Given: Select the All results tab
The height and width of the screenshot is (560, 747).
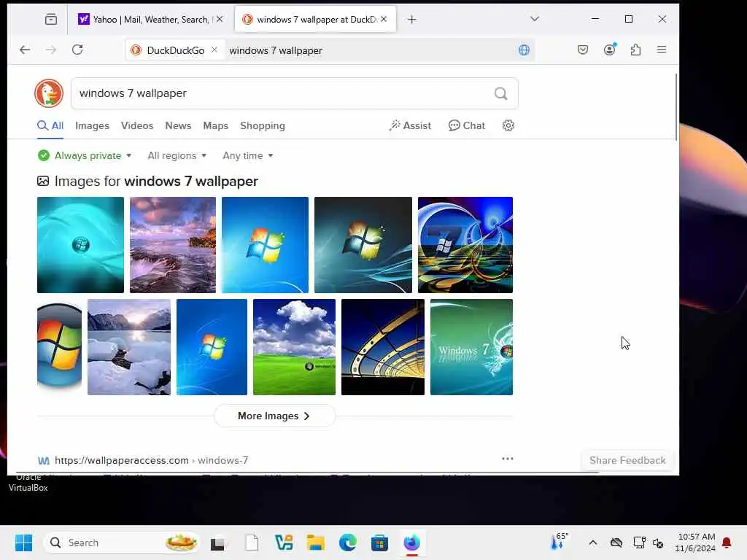Looking at the screenshot, I should (x=50, y=125).
